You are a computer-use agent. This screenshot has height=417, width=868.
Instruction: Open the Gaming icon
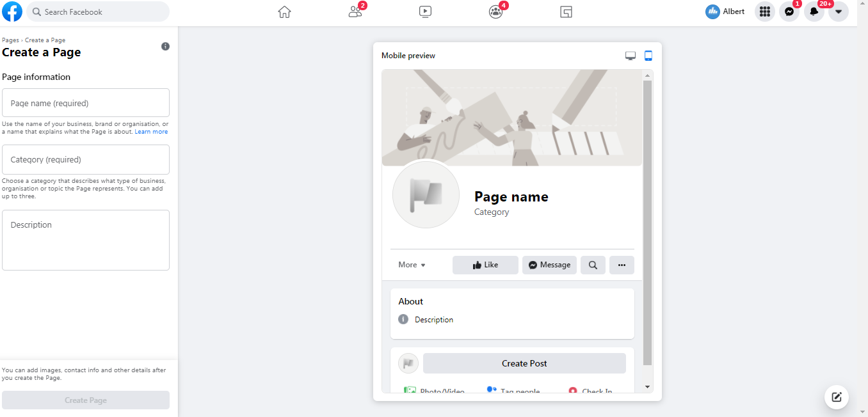(x=566, y=12)
